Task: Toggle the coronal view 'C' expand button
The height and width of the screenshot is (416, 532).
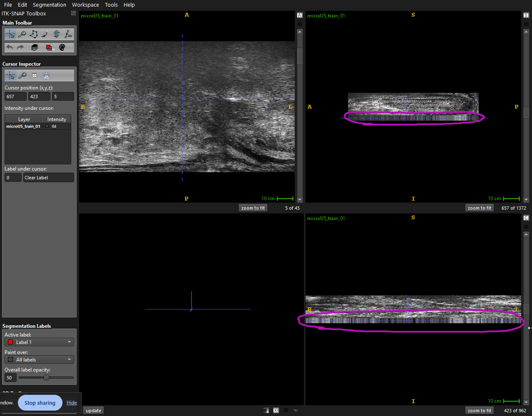Action: (x=526, y=218)
